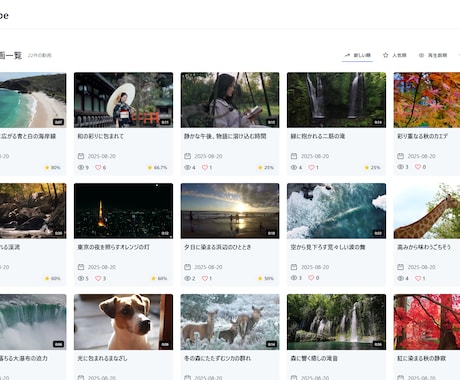Click calendar icon on 空から見下ろす荒々しい波の舞 card
This screenshot has height=380, width=460.
click(294, 267)
